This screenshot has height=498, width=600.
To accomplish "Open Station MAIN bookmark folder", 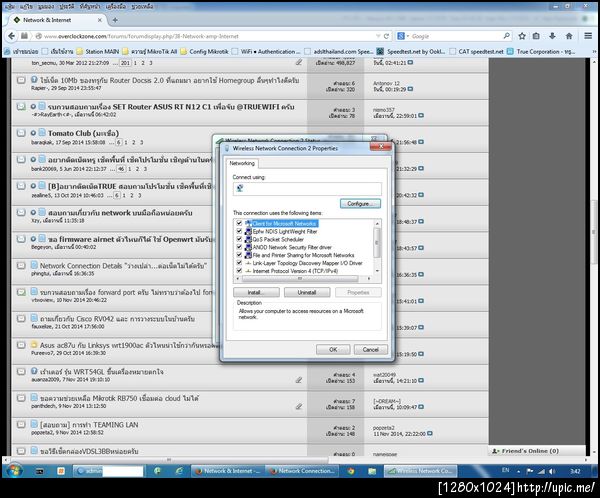I will coord(98,51).
